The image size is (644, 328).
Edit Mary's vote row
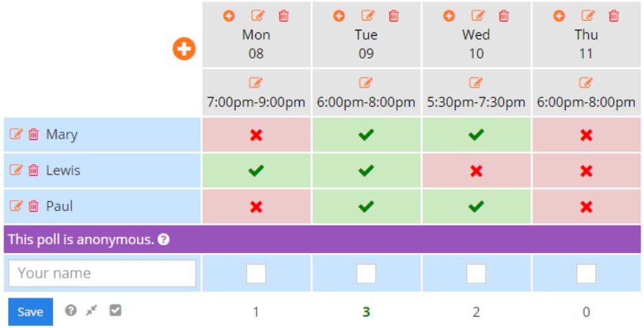tap(16, 134)
